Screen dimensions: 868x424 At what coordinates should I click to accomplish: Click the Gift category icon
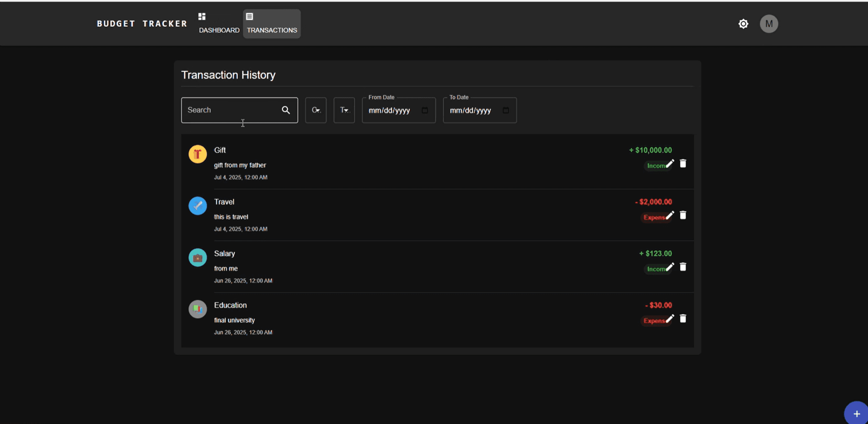[198, 154]
